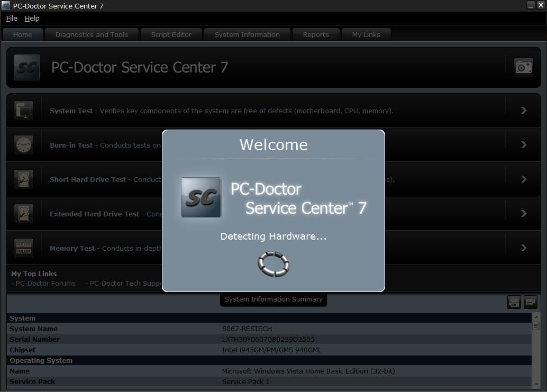547x392 pixels.
Task: Open the Help menu
Action: (x=32, y=18)
